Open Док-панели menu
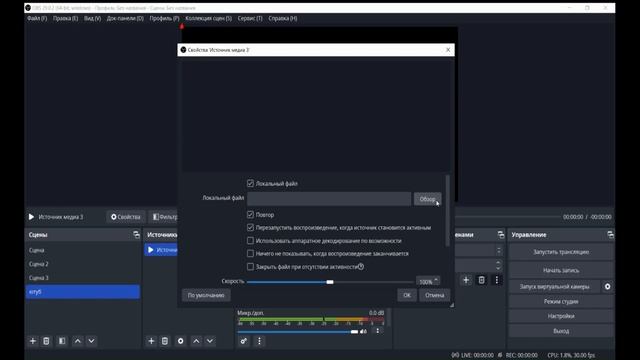640x360 pixels. [125, 18]
